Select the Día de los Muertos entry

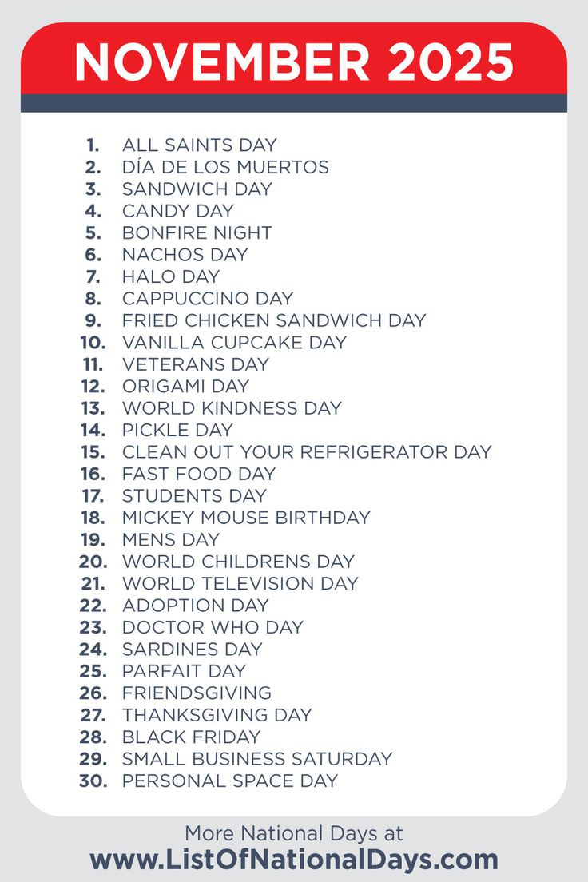click(225, 167)
